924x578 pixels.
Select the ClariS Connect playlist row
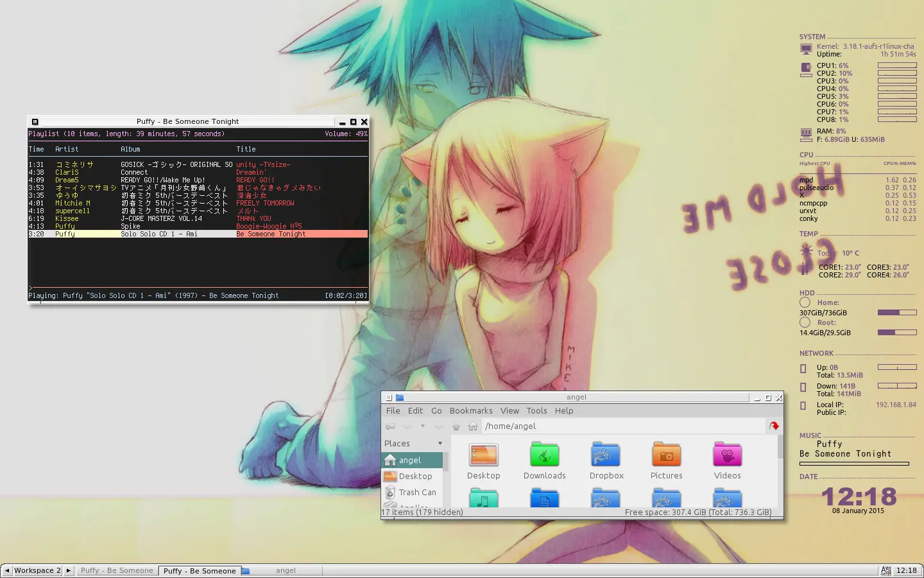tap(198, 173)
